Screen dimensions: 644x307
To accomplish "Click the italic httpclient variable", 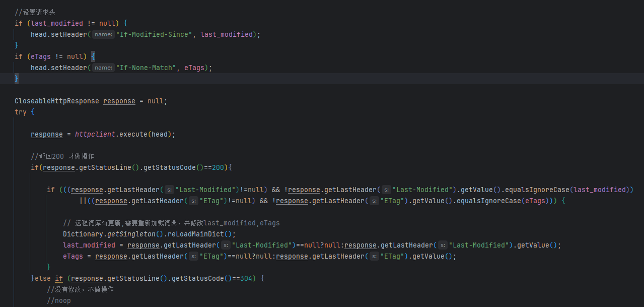I will point(95,135).
